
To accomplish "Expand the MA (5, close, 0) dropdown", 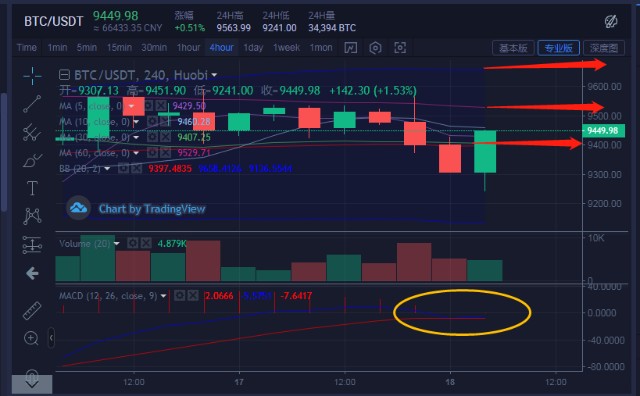I will point(131,106).
